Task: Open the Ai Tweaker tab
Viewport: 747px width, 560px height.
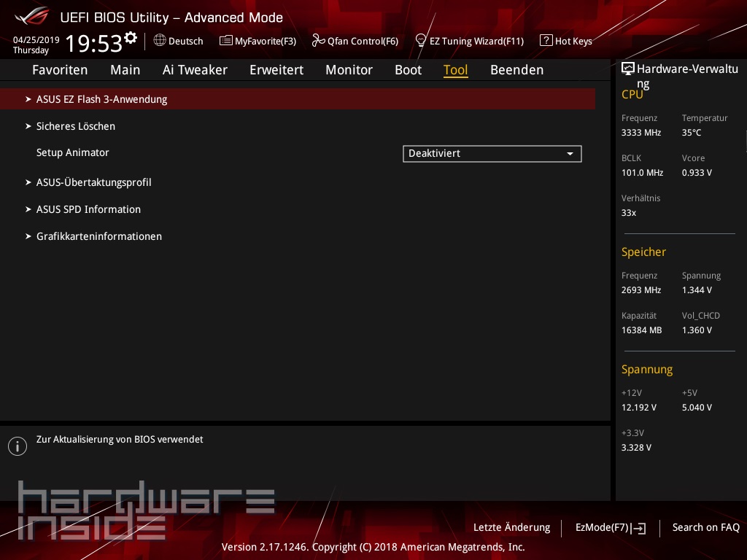Action: (195, 70)
